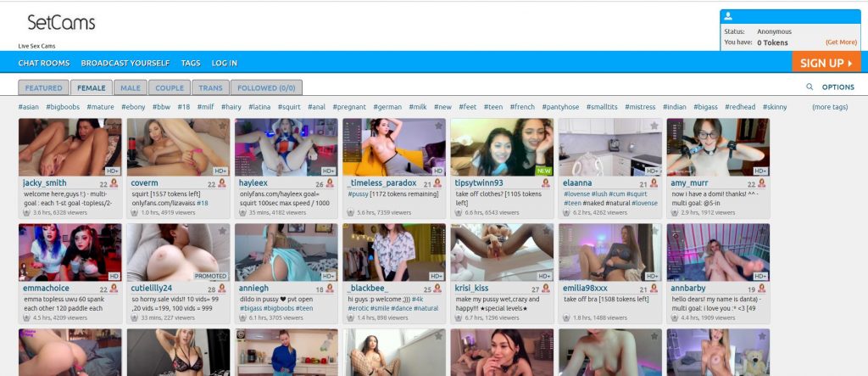
Task: Click the SetCams logo
Action: pos(61,23)
